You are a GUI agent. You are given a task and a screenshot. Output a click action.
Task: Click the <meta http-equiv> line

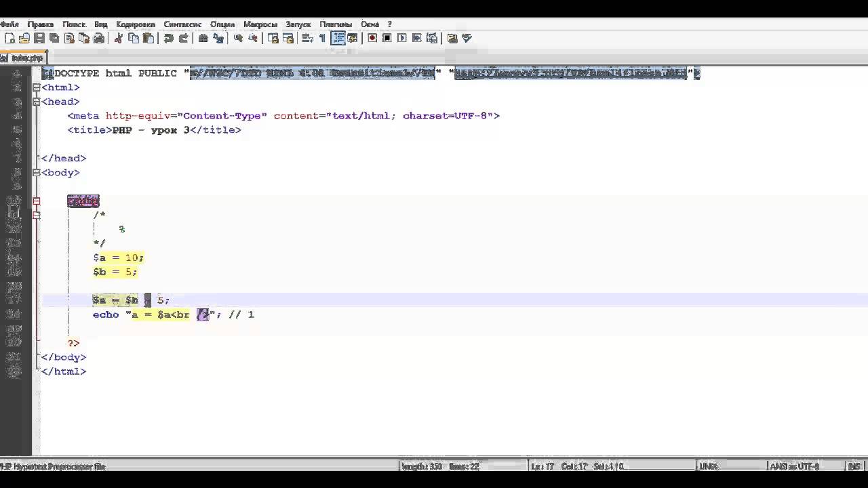point(283,116)
